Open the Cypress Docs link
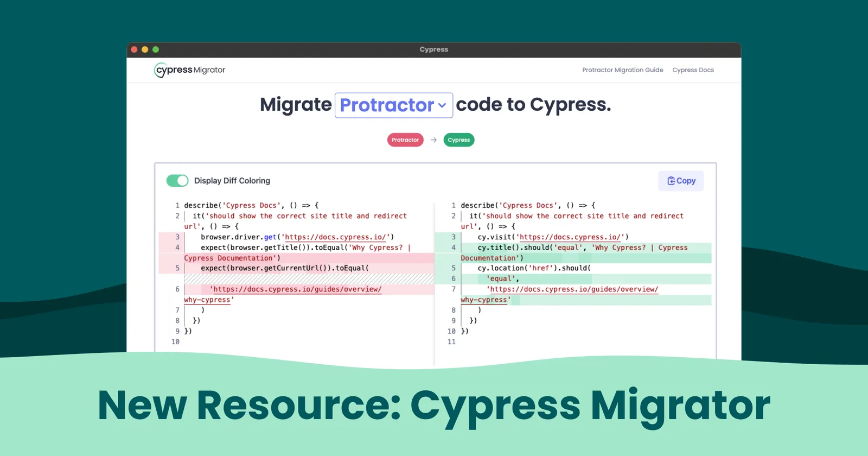The width and height of the screenshot is (868, 456). coord(693,70)
